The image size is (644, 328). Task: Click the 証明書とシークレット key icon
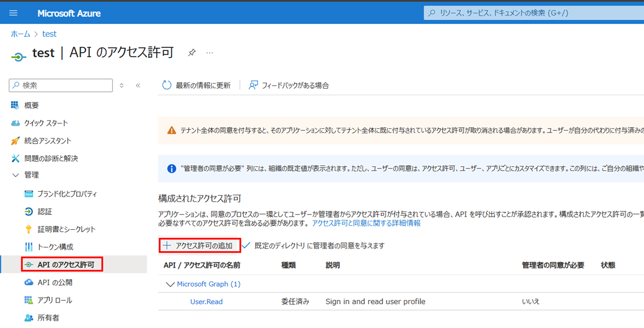[x=29, y=229]
